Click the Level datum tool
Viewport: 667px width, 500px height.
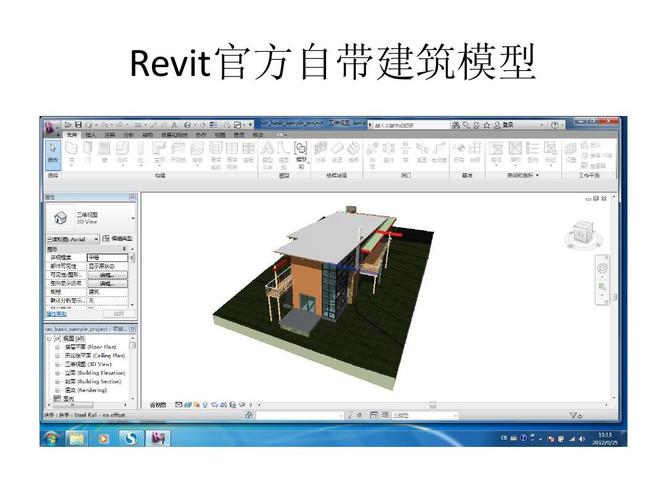pos(459,152)
